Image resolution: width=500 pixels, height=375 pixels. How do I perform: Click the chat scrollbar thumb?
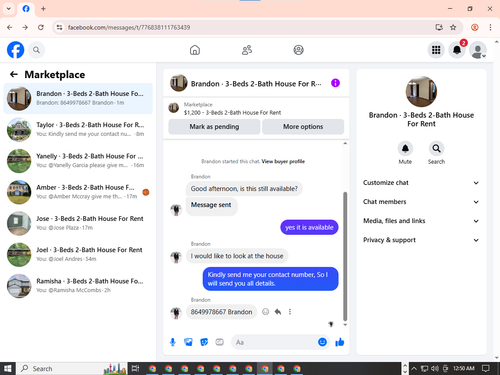click(345, 256)
